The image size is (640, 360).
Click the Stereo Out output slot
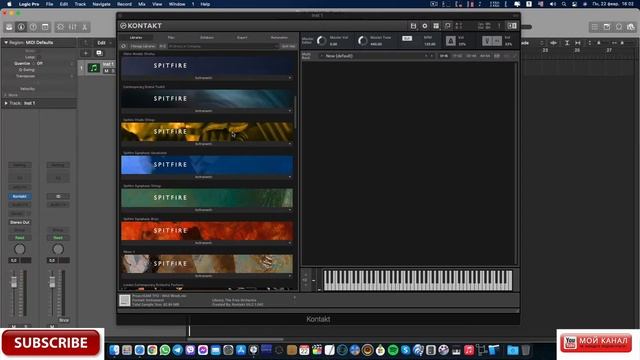(20, 222)
